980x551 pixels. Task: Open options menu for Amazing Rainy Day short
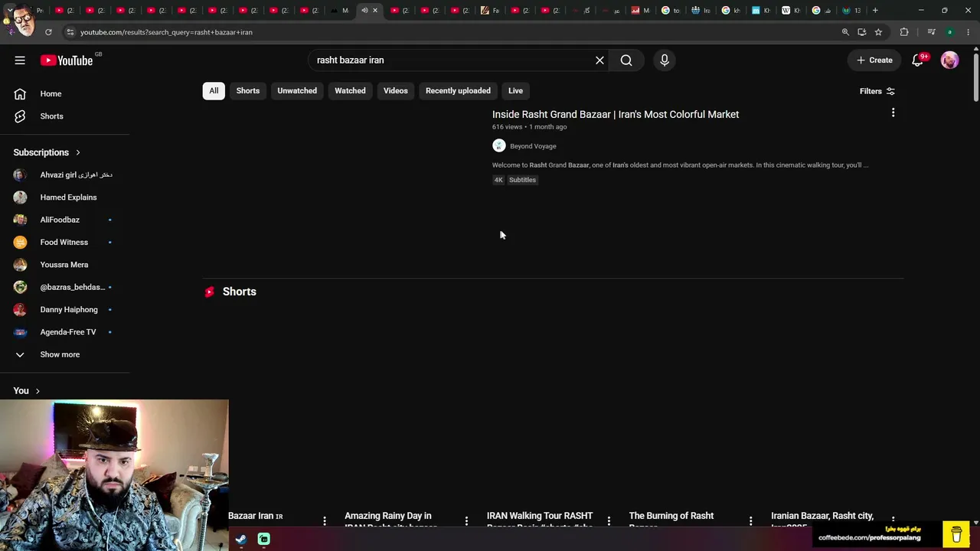click(x=466, y=521)
